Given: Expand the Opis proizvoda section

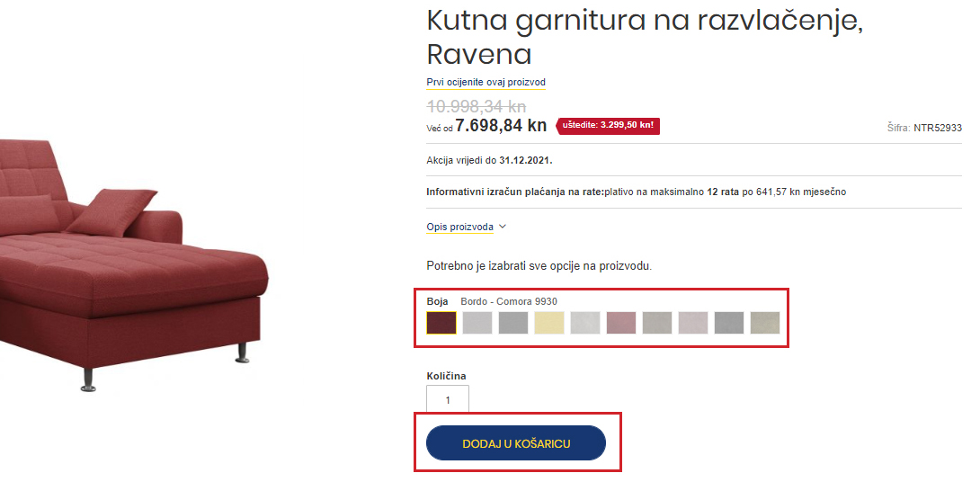Looking at the screenshot, I should coord(466,227).
